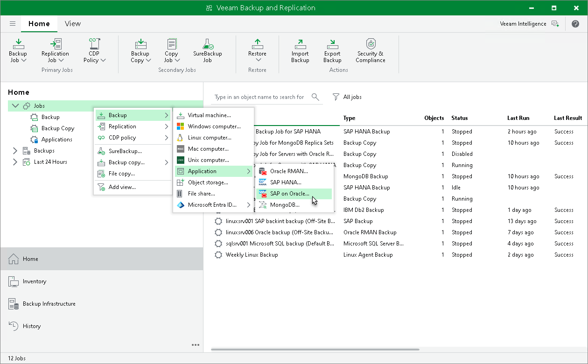Open Security & Compliance tool
This screenshot has width=588, height=364.
(x=371, y=50)
